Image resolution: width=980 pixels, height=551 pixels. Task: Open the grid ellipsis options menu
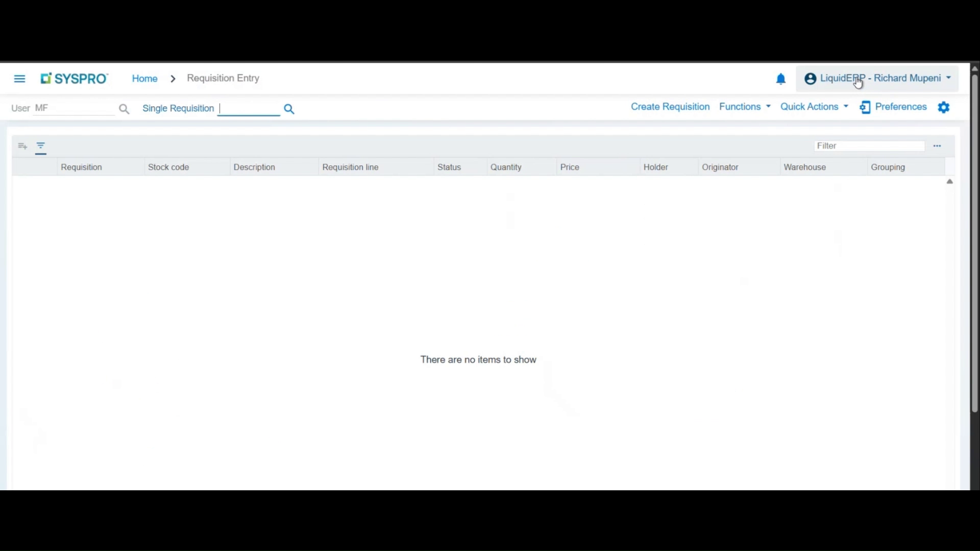coord(937,146)
